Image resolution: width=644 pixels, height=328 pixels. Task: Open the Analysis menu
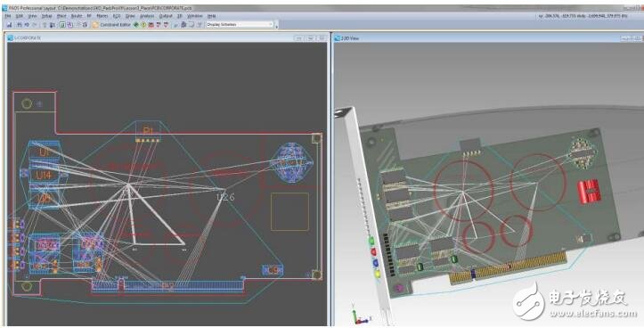click(x=147, y=16)
